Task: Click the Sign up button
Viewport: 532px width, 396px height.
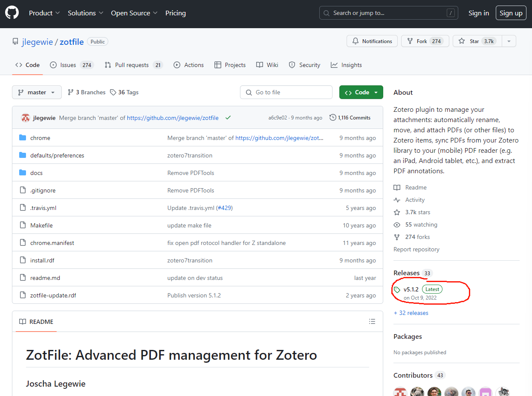Action: tap(511, 13)
